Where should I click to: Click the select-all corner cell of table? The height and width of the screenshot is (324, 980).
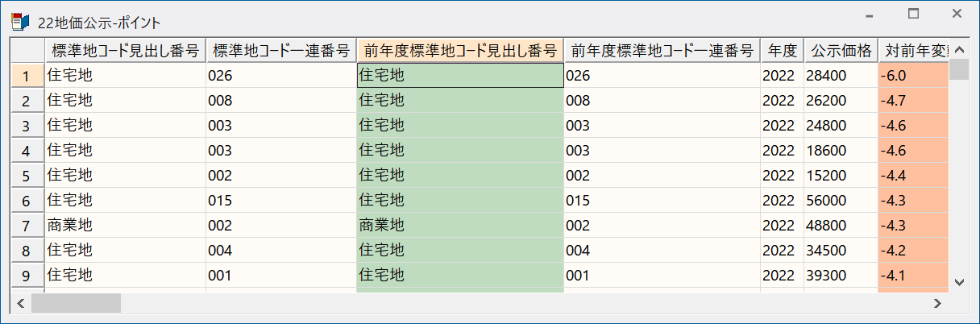27,51
